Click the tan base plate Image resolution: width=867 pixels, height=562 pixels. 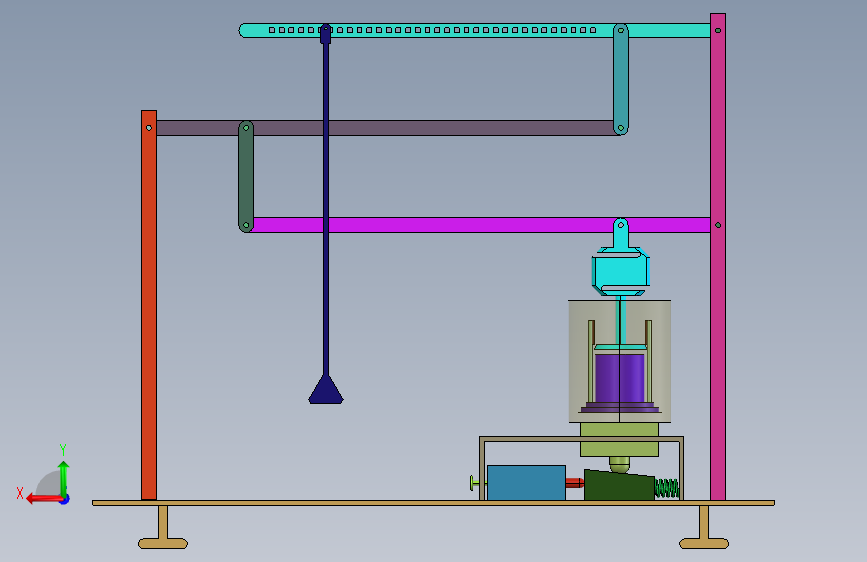pos(434,503)
